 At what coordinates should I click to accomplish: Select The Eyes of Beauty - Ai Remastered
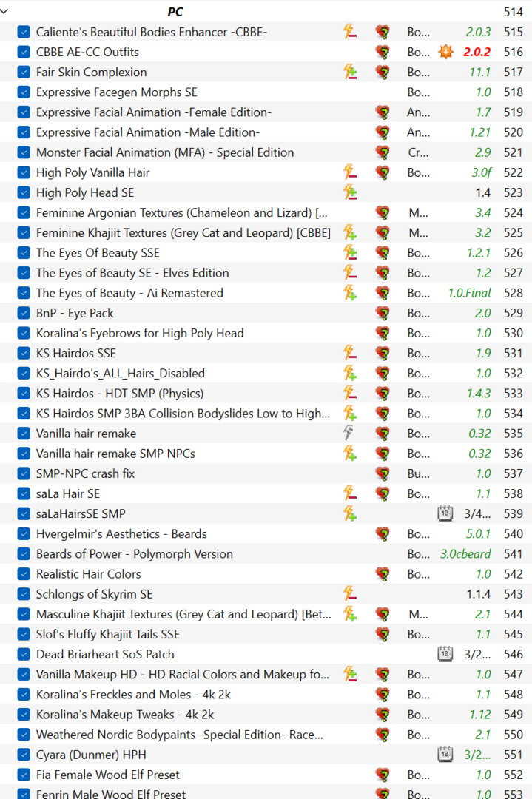click(129, 293)
